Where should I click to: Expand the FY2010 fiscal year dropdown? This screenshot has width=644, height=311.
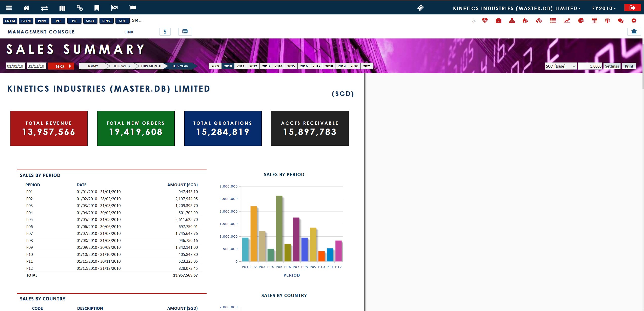coord(604,8)
